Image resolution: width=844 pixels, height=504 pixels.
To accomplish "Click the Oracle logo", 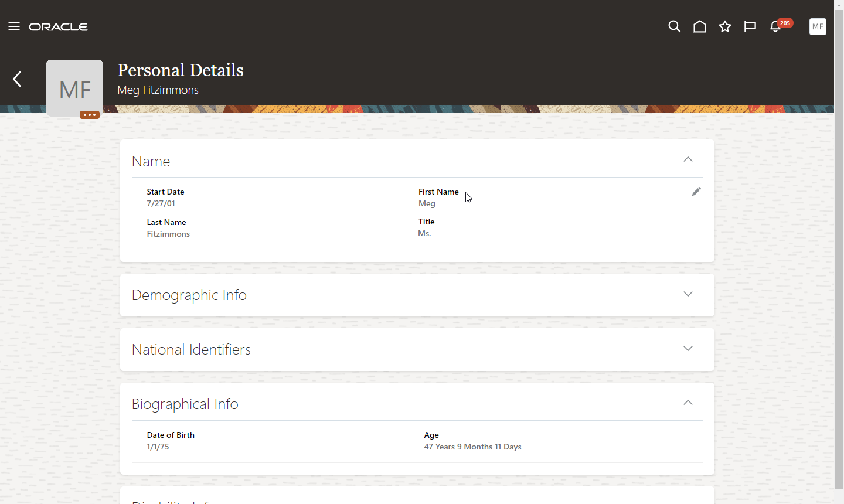I will tap(59, 26).
